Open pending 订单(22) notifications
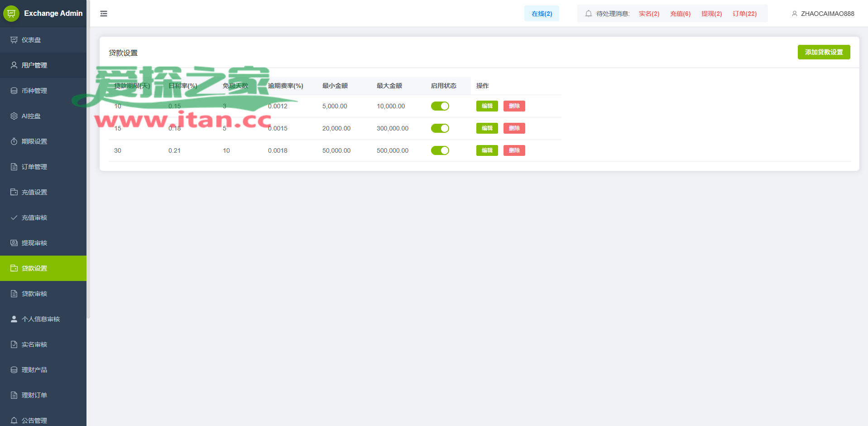 pyautogui.click(x=744, y=14)
